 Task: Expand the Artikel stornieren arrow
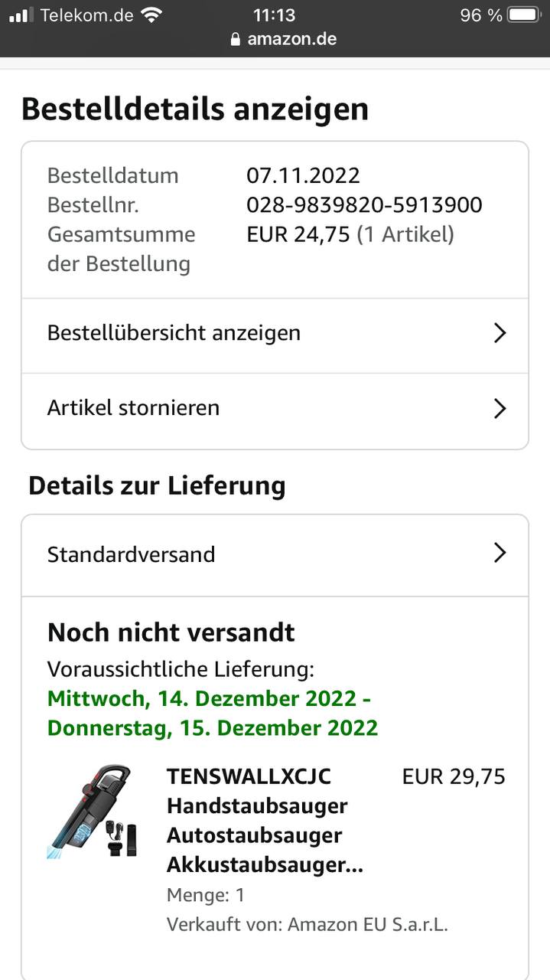pyautogui.click(x=500, y=408)
